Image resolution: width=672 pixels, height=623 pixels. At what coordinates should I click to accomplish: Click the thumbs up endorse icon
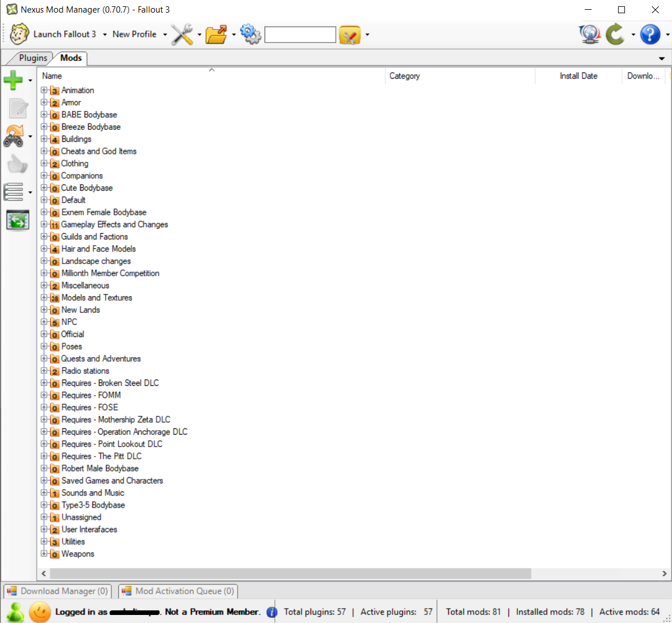click(x=17, y=164)
